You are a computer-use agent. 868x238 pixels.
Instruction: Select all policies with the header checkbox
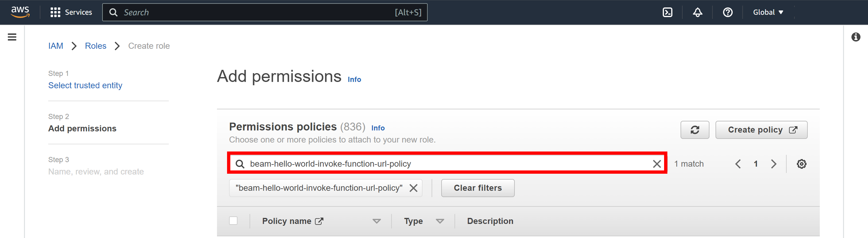[234, 220]
